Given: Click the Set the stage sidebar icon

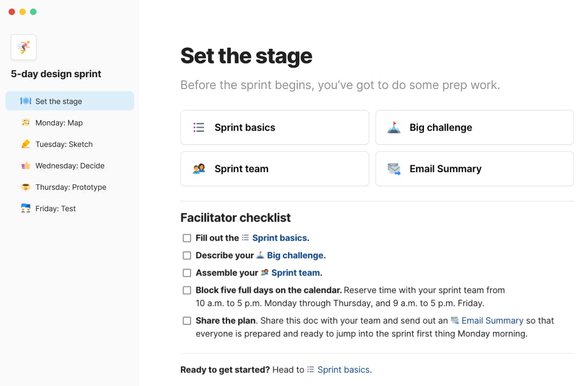Looking at the screenshot, I should click(x=25, y=101).
